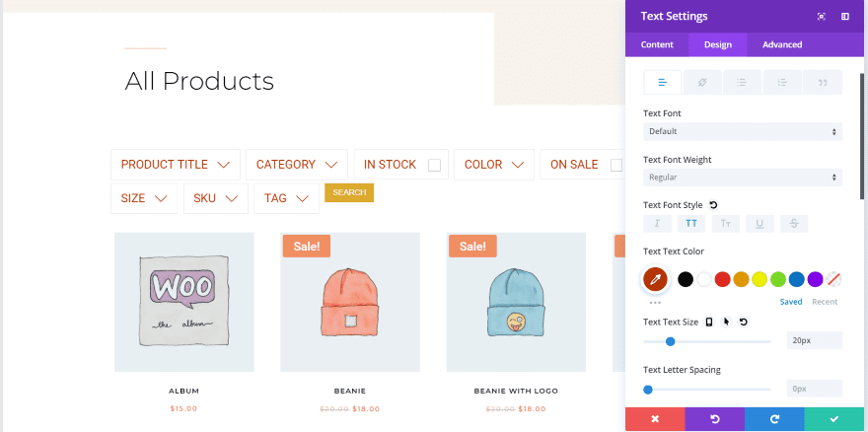868x432 pixels.
Task: Open the Text Font dropdown
Action: click(743, 131)
